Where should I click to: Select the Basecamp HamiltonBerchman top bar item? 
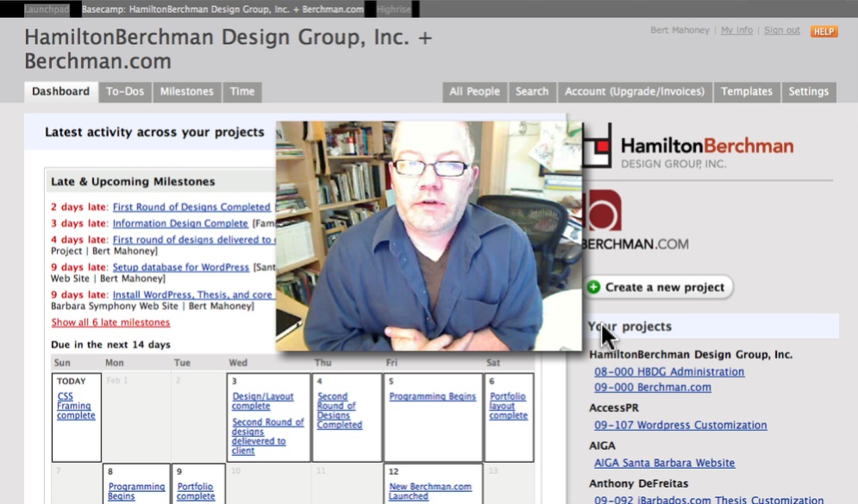click(222, 9)
